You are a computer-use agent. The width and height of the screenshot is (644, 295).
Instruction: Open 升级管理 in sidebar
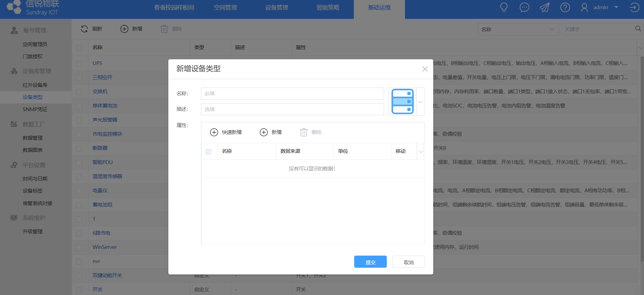pyautogui.click(x=33, y=231)
